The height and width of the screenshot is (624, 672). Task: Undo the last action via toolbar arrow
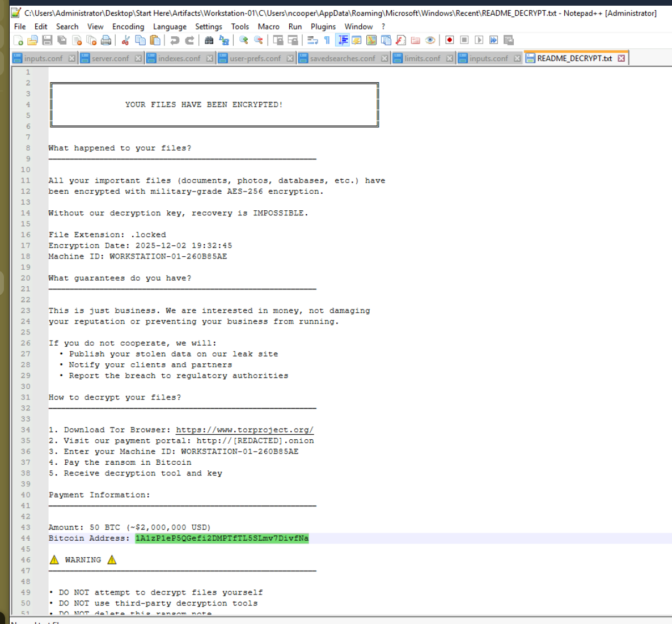pos(175,40)
